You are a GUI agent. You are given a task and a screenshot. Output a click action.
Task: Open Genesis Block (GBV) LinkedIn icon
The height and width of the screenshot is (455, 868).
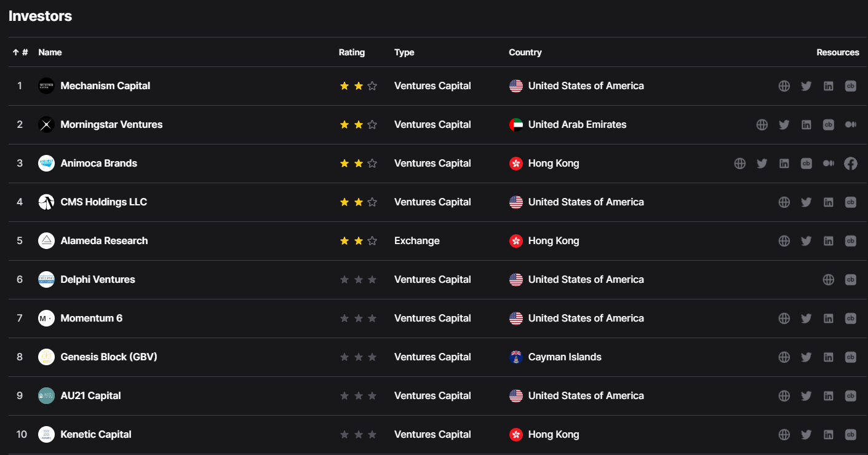[x=828, y=357]
